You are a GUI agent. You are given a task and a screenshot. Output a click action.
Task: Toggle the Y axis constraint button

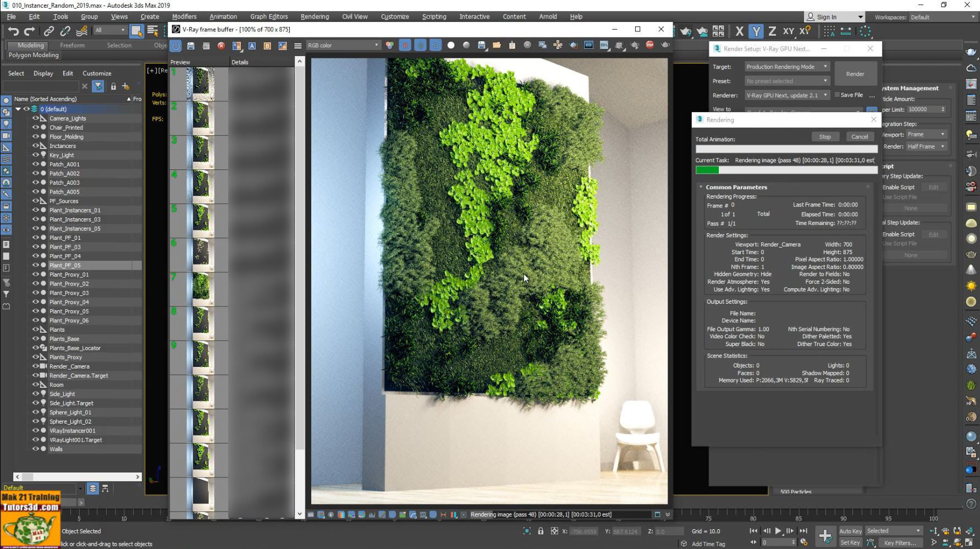coord(756,31)
